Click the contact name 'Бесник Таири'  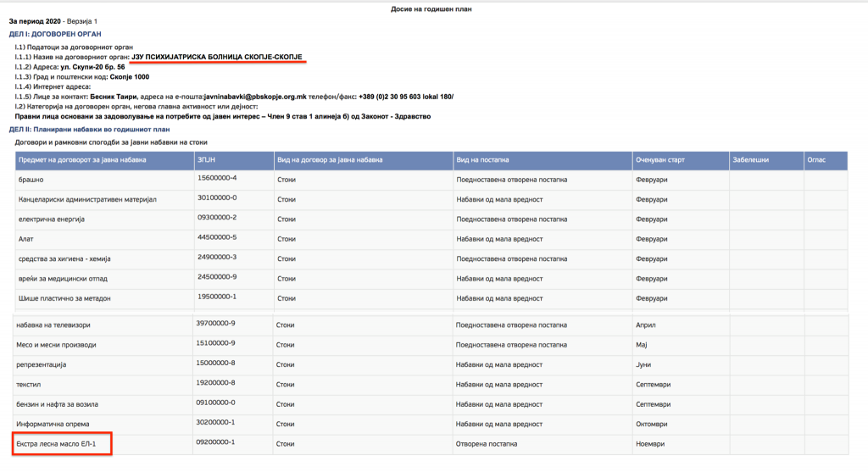[114, 97]
